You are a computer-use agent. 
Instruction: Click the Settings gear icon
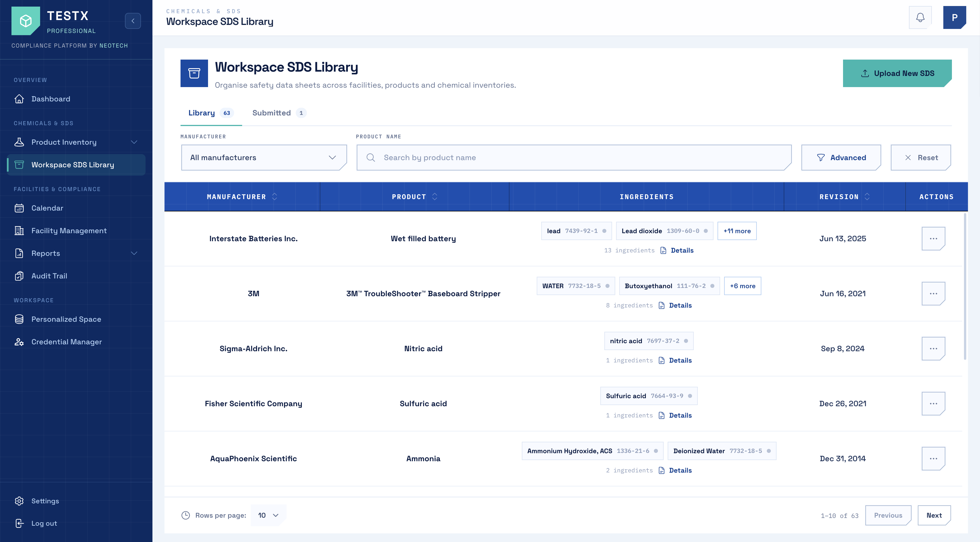coord(19,501)
